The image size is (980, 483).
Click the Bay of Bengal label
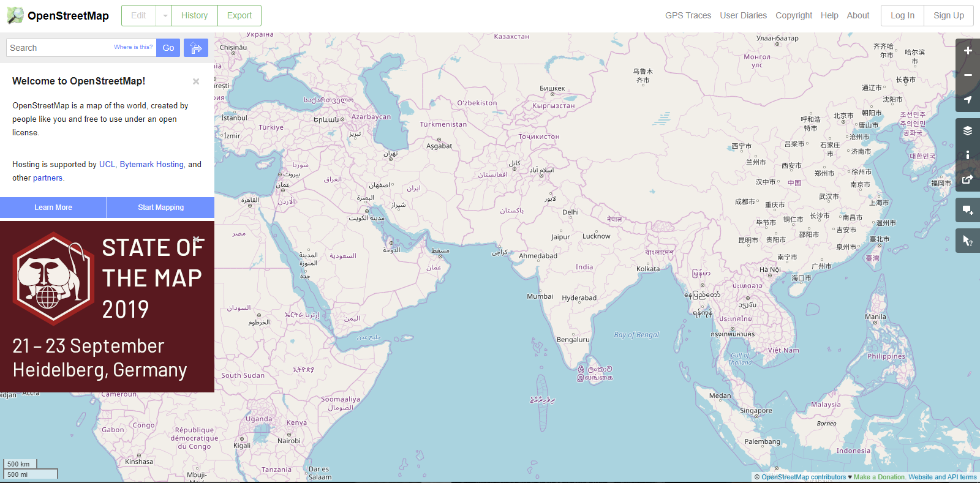pos(636,335)
